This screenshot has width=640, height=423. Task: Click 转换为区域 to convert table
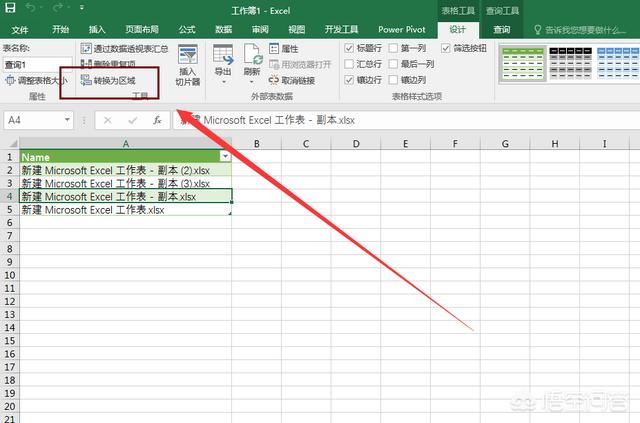point(108,80)
